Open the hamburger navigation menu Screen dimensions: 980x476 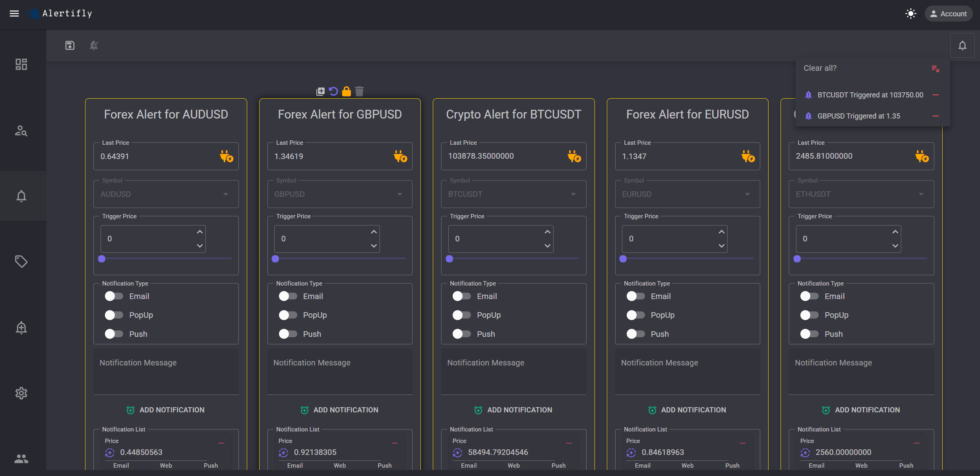coord(14,14)
